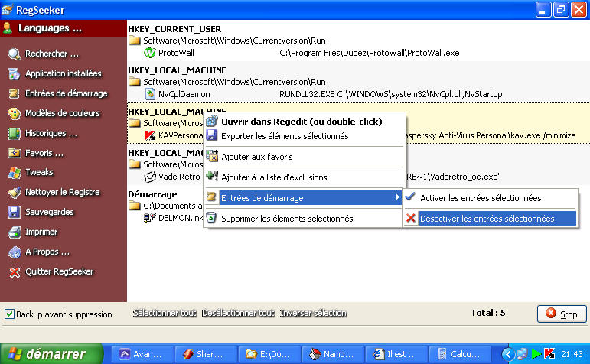Click the Rechercher magnifier icon

15,54
